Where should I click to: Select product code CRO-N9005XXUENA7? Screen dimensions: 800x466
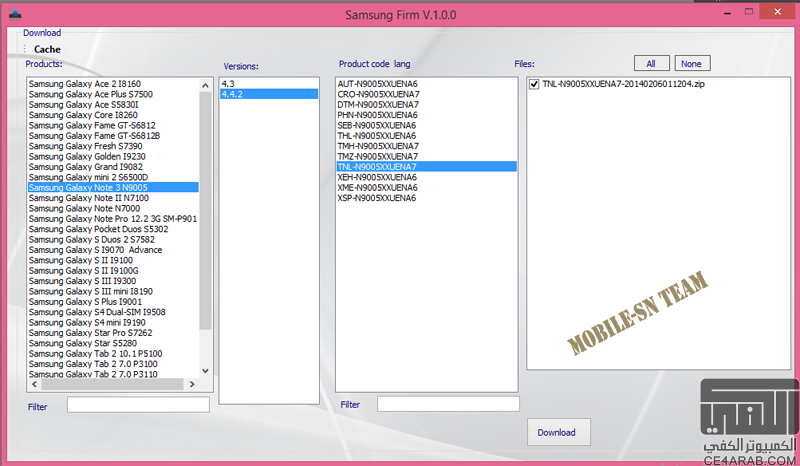tap(427, 94)
